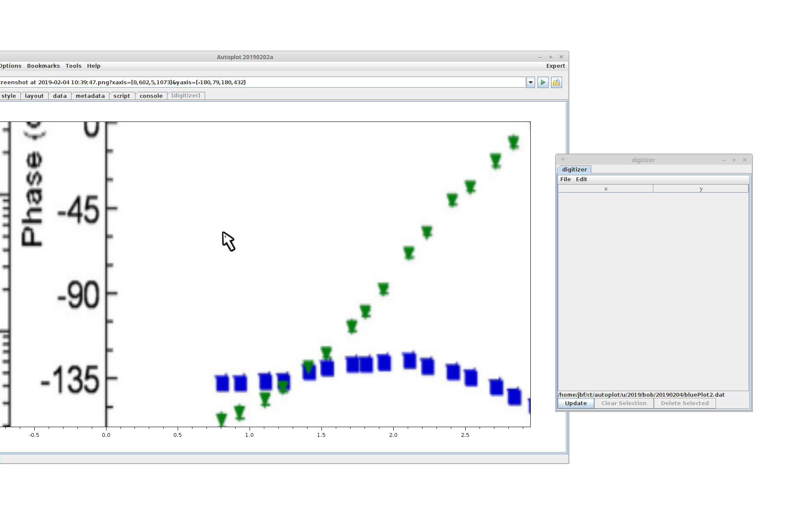Open the digitizer panel's Edit menu

tap(582, 179)
